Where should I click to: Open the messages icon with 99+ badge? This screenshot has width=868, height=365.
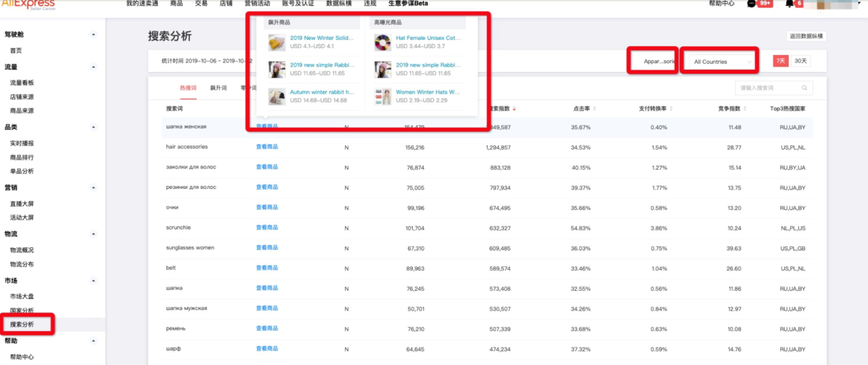click(x=751, y=4)
